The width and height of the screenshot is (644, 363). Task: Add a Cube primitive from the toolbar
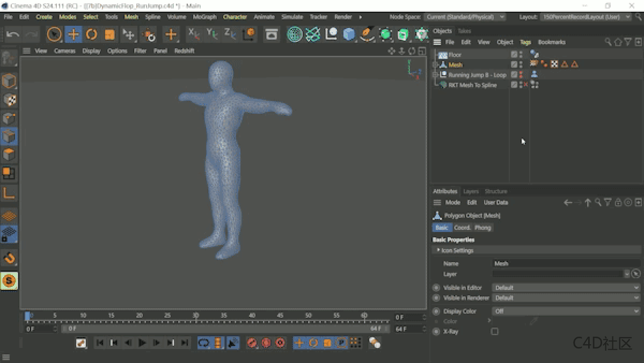[349, 35]
